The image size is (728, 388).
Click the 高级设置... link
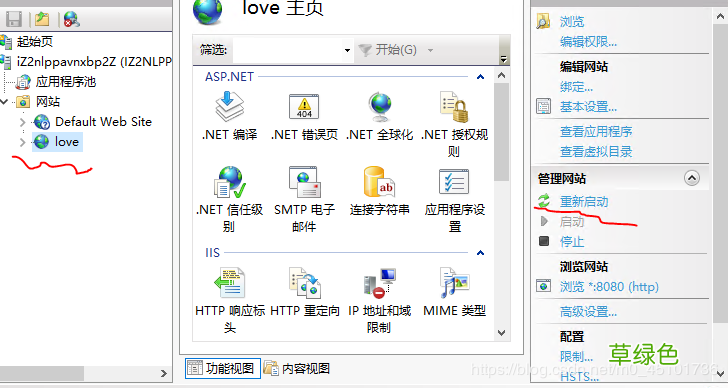[x=588, y=311]
